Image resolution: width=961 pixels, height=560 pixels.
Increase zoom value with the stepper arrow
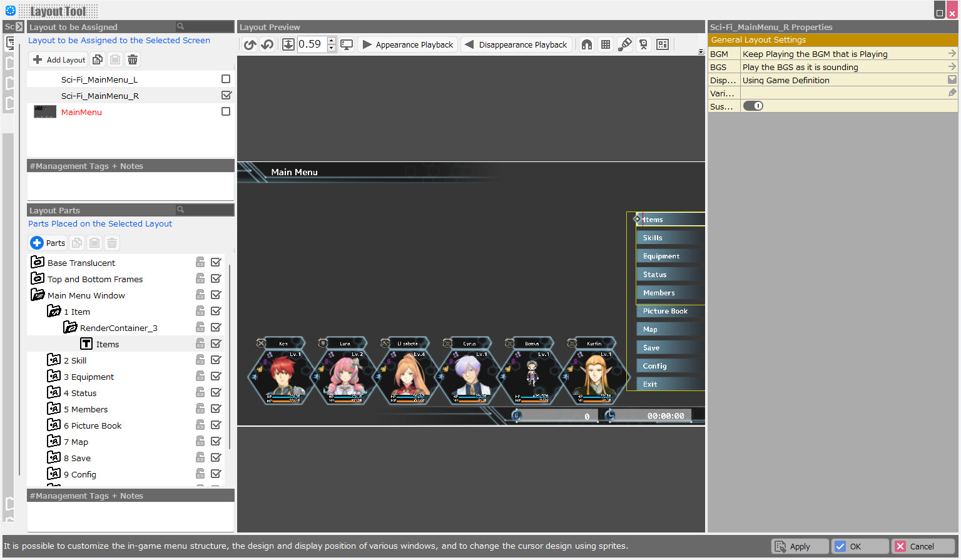point(331,41)
